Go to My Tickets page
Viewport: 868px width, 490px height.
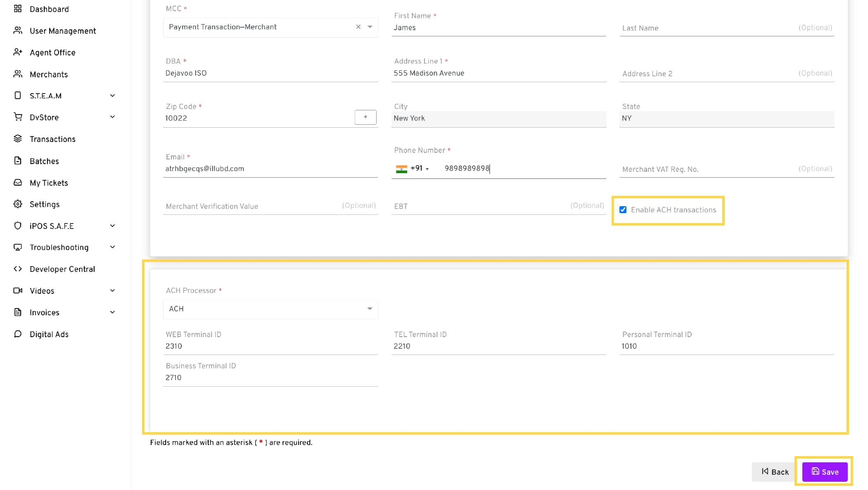coord(48,183)
